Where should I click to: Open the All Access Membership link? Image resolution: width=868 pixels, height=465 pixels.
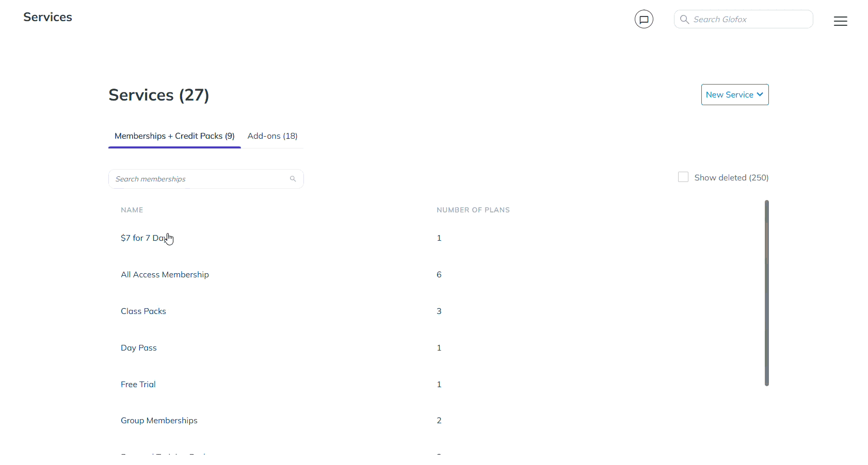click(165, 275)
